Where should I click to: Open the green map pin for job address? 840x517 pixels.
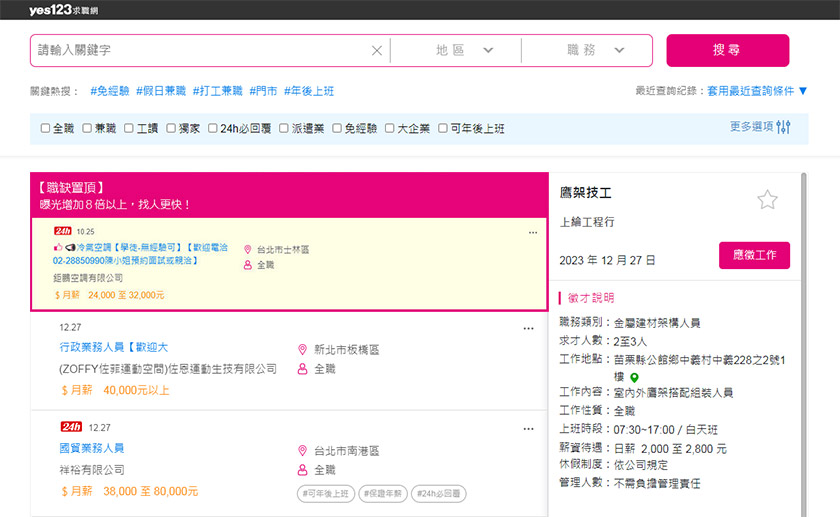click(x=634, y=378)
